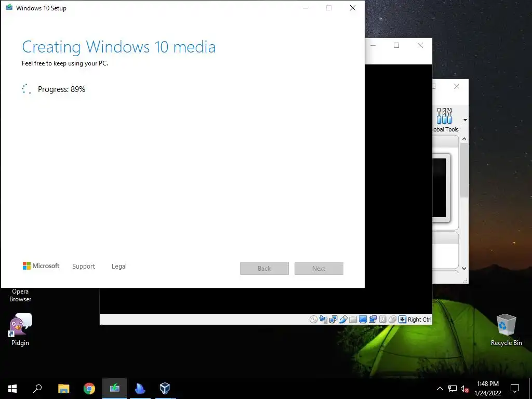The height and width of the screenshot is (399, 532).
Task: Click scroll up arrow in VirtualBox Manager
Action: (464, 139)
